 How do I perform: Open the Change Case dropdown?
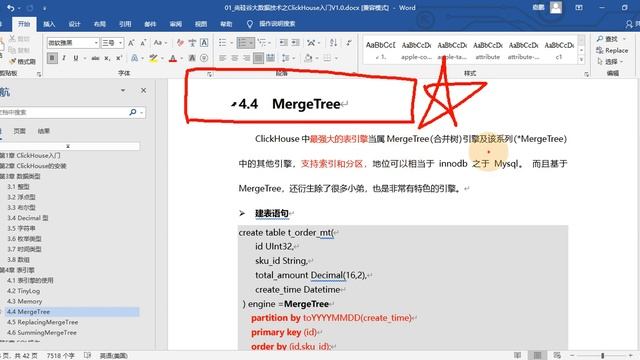166,43
